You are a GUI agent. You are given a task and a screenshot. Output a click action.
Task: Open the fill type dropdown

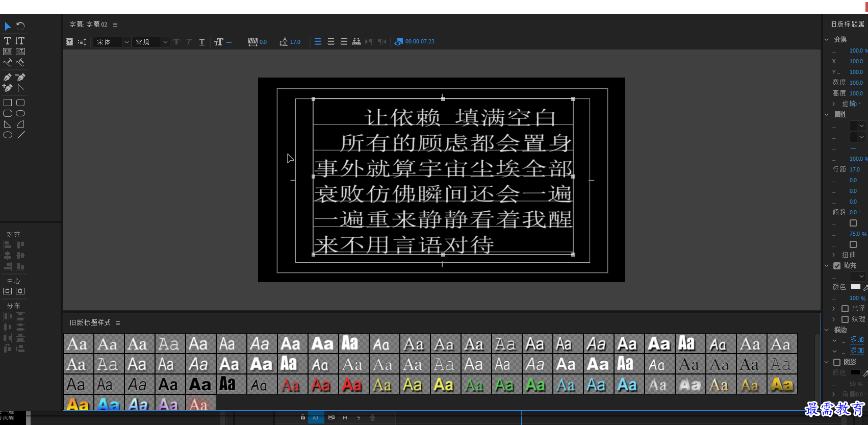pyautogui.click(x=858, y=276)
